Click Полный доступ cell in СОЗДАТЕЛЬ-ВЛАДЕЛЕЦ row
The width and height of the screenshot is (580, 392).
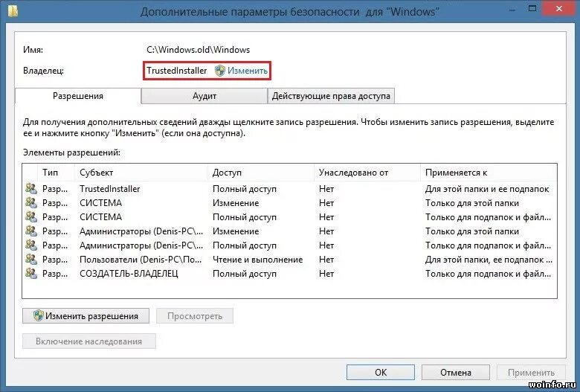[x=245, y=274]
